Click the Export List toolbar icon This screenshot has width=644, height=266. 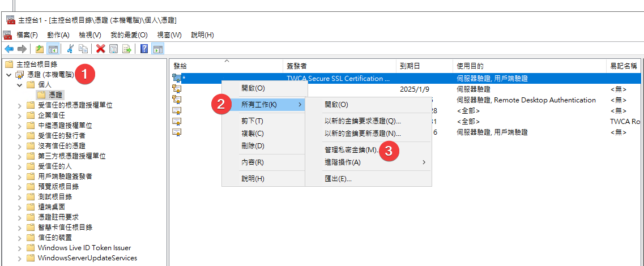pos(126,49)
